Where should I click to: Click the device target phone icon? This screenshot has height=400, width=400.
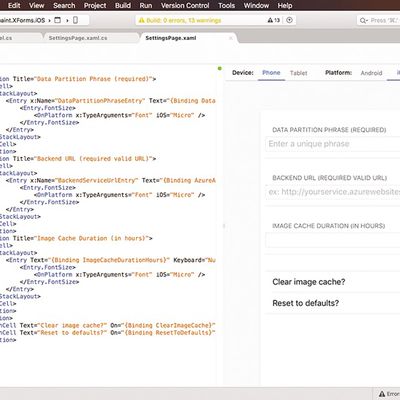click(x=75, y=20)
